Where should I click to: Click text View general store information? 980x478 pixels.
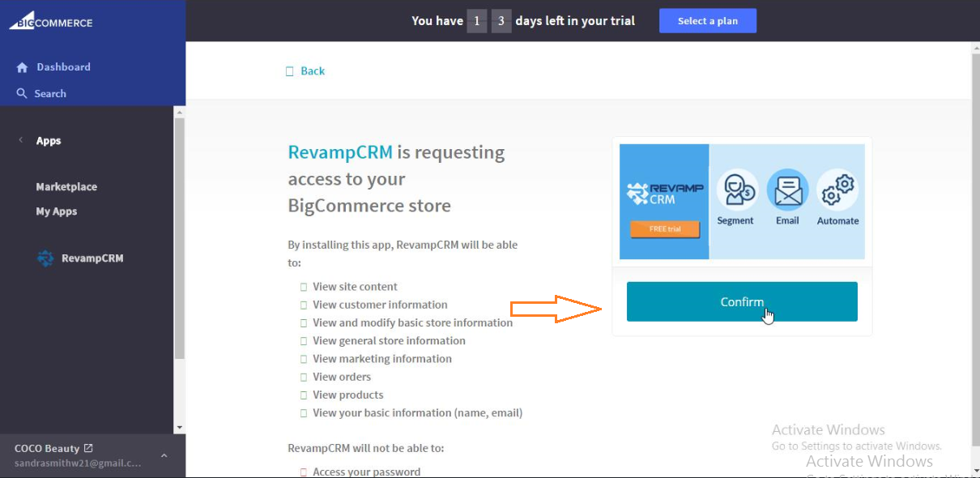pyautogui.click(x=390, y=341)
